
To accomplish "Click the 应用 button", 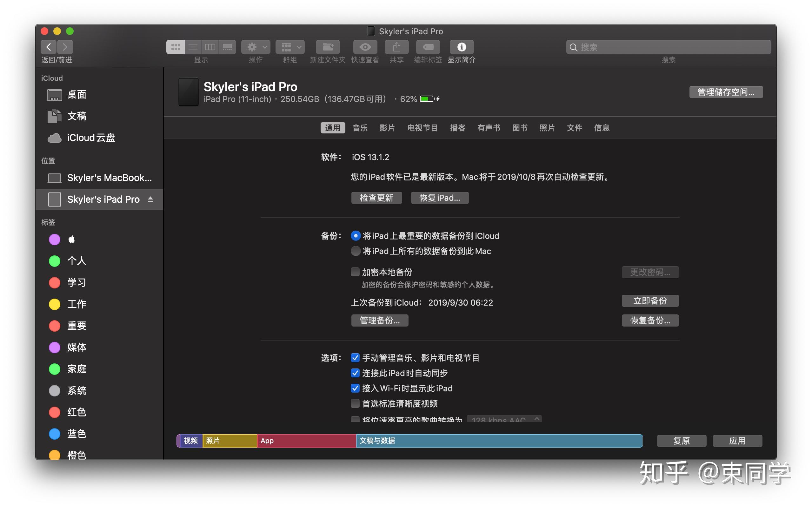I will [x=738, y=441].
